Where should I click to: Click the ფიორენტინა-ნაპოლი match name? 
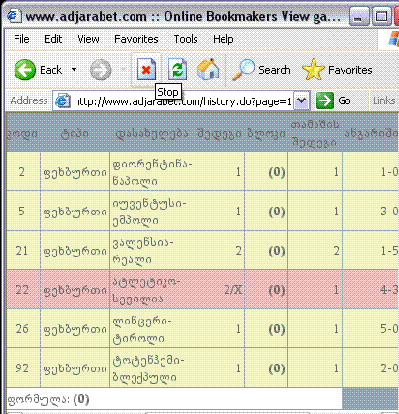pyautogui.click(x=152, y=172)
